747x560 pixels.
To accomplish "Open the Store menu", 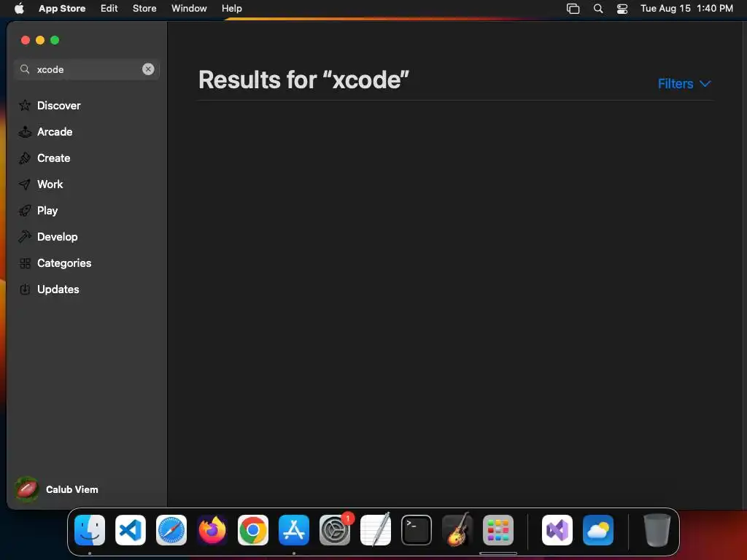I will pos(144,8).
